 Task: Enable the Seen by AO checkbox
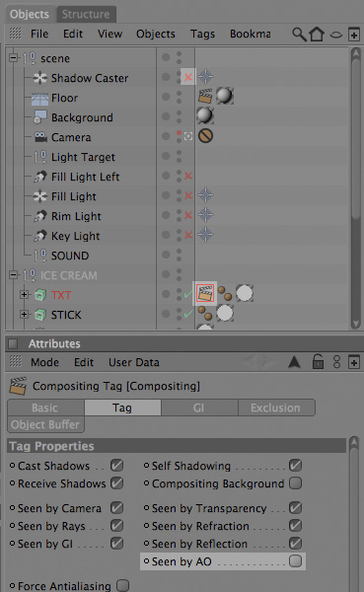point(295,561)
